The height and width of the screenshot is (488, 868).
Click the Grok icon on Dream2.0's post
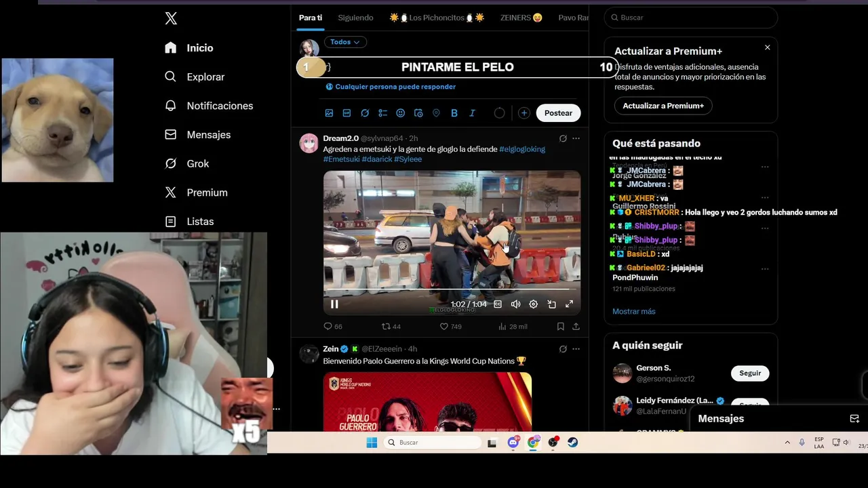click(x=563, y=138)
